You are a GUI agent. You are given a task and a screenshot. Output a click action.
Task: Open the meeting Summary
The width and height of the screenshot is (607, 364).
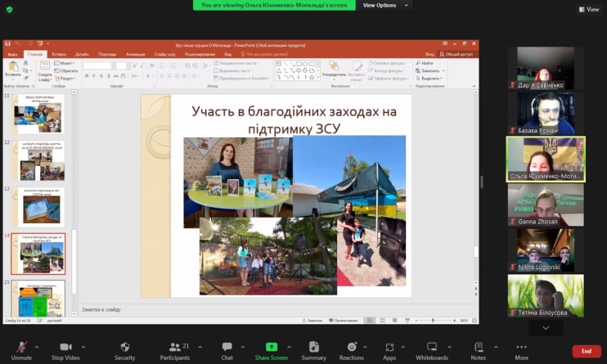pyautogui.click(x=313, y=351)
